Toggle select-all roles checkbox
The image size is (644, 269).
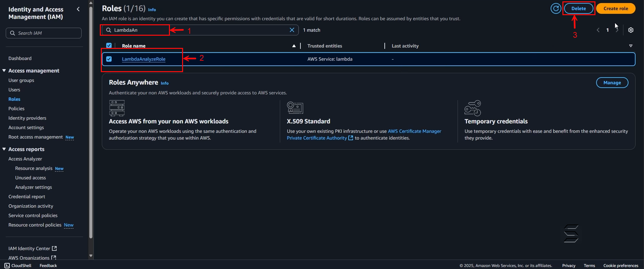(109, 46)
